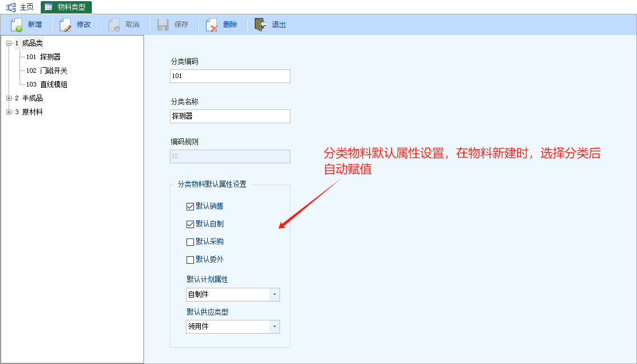Select tree item 103 直线模组

coord(46,84)
